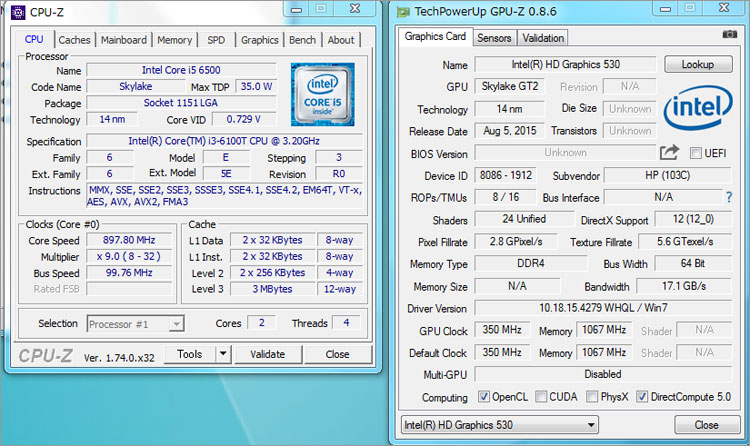Toggle the CUDA checkbox
The width and height of the screenshot is (750, 446).
(x=541, y=397)
